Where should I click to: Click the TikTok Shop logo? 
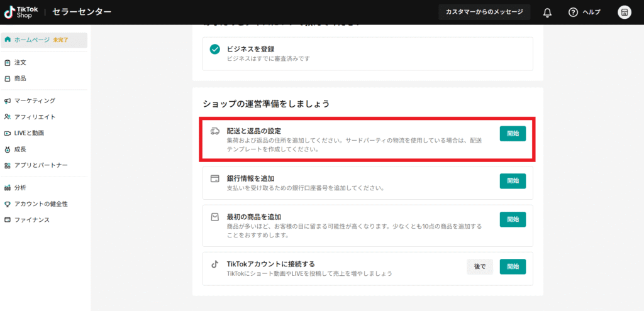pos(21,13)
